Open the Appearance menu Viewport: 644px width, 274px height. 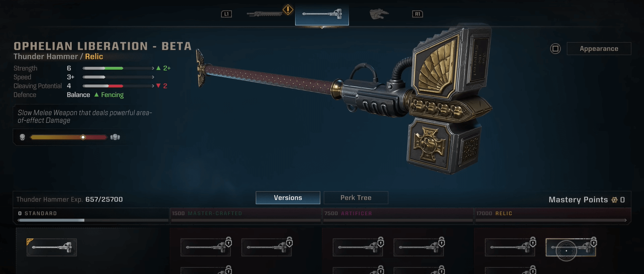(599, 49)
